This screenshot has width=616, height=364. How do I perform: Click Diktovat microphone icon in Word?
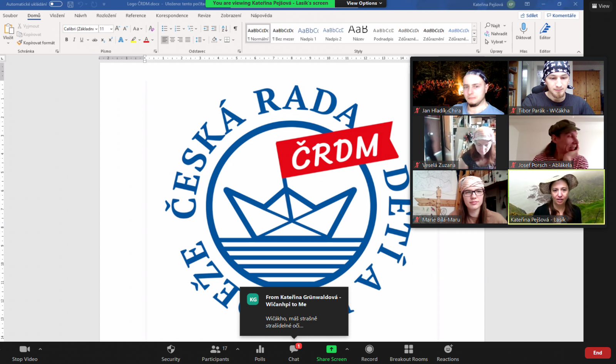524,28
